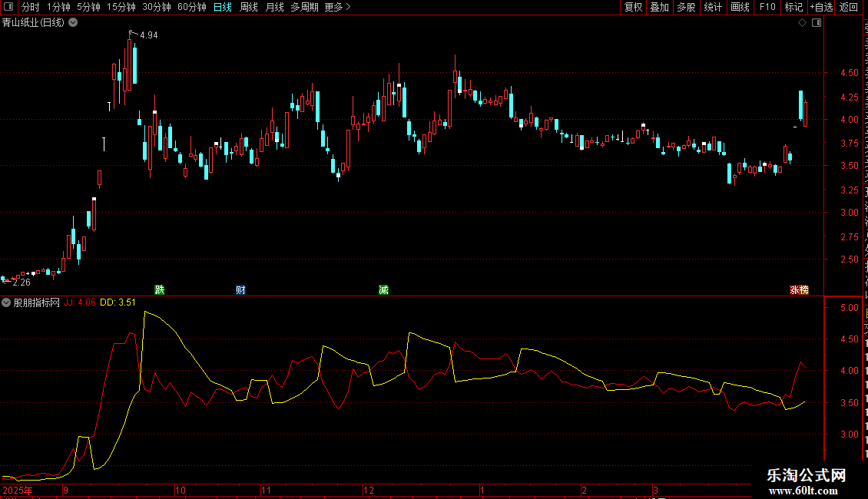This screenshot has height=499, width=868.
Task: Toggle the side panel icon at chart top-right
Action: [817, 23]
